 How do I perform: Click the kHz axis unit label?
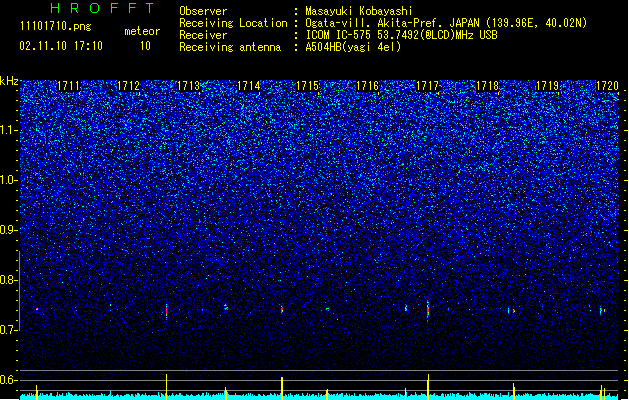9,81
